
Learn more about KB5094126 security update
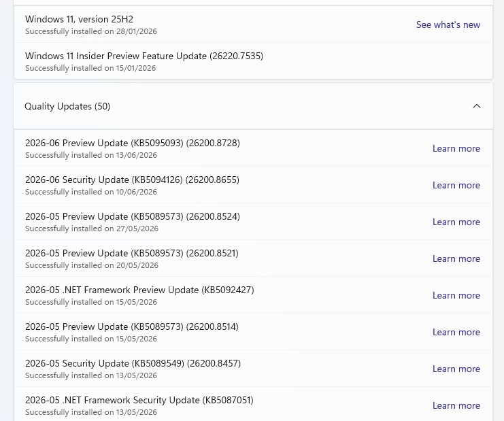(456, 185)
